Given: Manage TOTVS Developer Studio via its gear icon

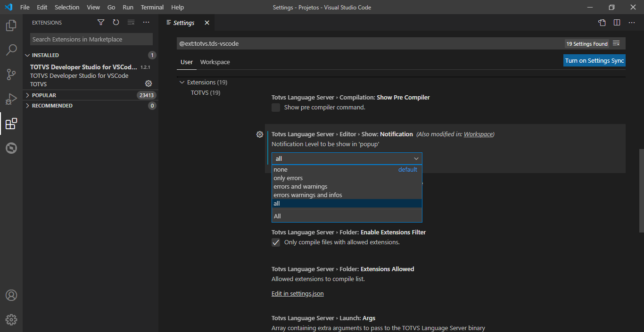Looking at the screenshot, I should click(x=149, y=83).
